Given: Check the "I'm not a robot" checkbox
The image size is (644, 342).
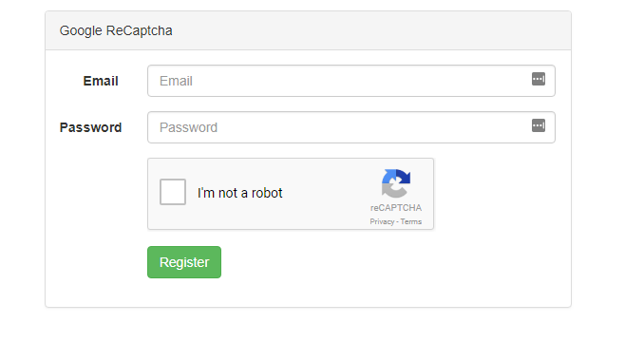Looking at the screenshot, I should click(173, 192).
